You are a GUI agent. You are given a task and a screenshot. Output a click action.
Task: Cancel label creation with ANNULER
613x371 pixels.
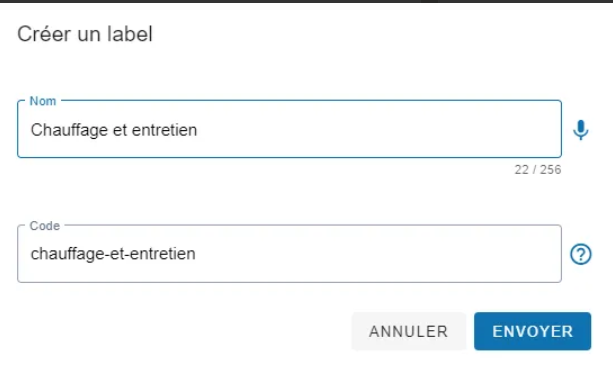[409, 331]
